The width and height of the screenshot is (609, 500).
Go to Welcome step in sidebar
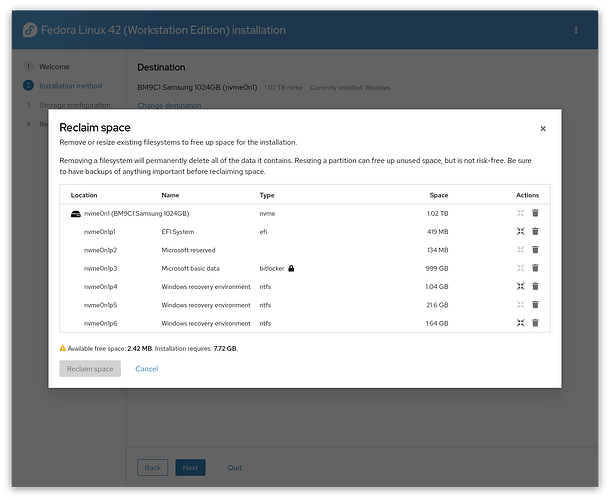(x=54, y=66)
